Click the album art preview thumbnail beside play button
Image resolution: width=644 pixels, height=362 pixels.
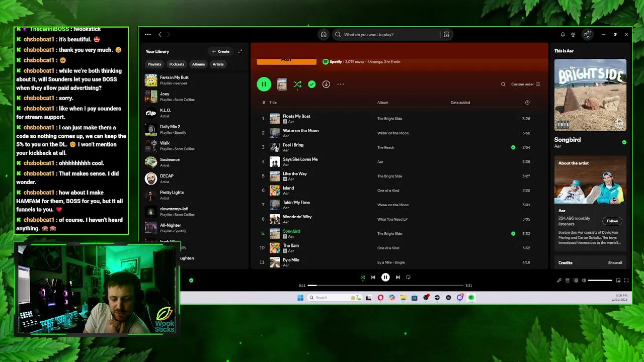coord(282,84)
